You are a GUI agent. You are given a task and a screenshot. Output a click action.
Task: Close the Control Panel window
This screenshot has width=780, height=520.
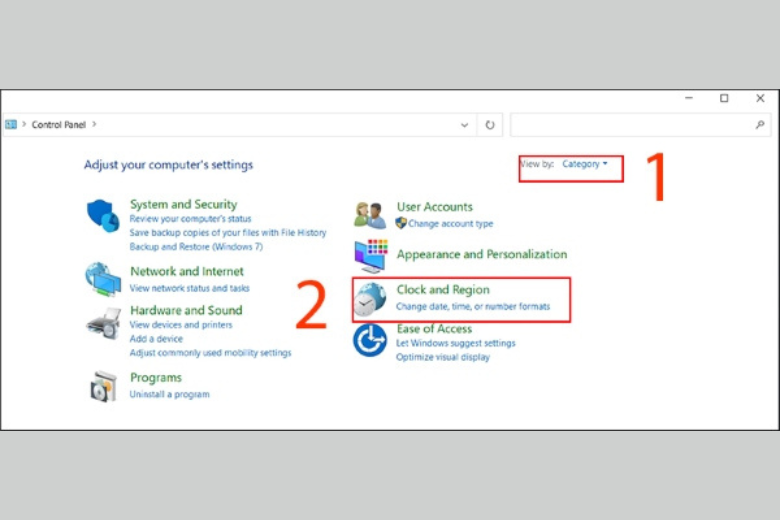tap(760, 98)
